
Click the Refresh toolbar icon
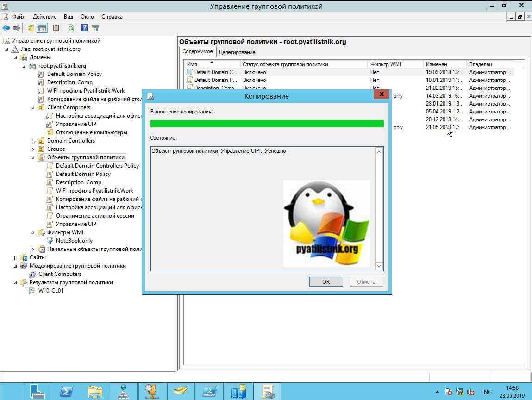[x=70, y=28]
